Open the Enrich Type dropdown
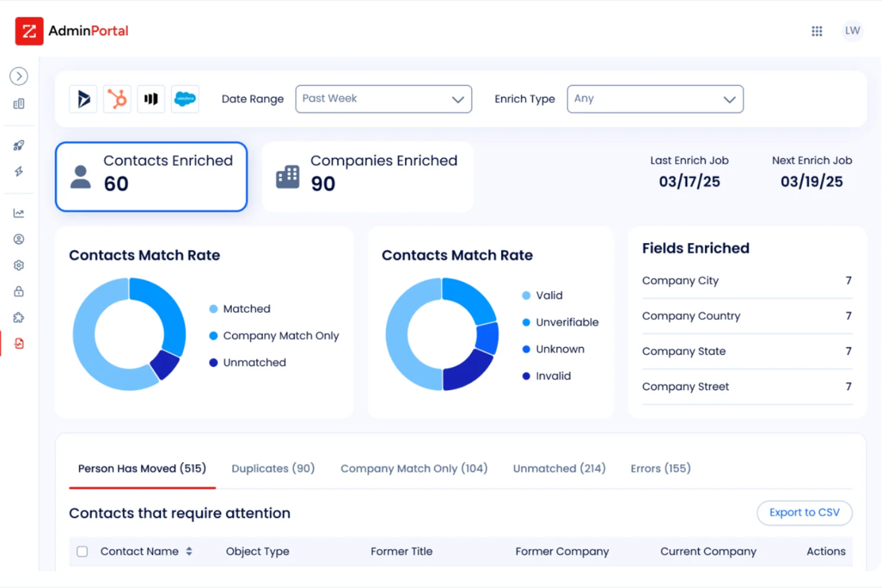Viewport: 882px width, 588px height. click(x=654, y=99)
